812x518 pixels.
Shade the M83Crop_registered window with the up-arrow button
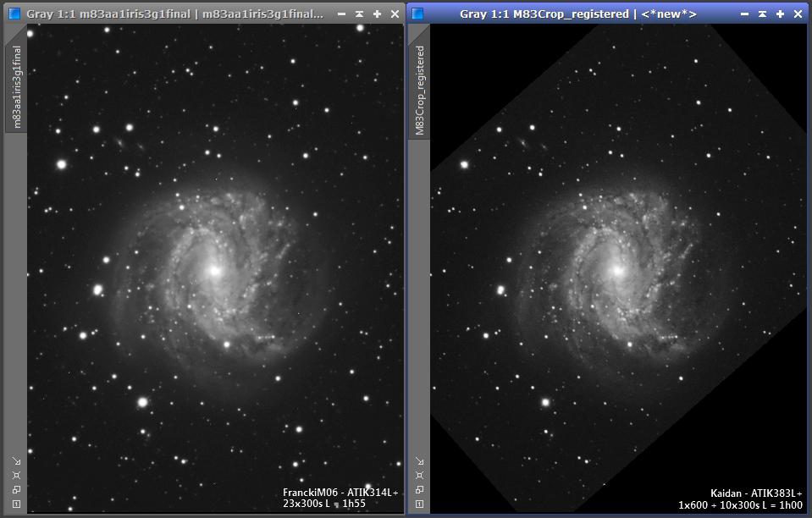click(762, 14)
